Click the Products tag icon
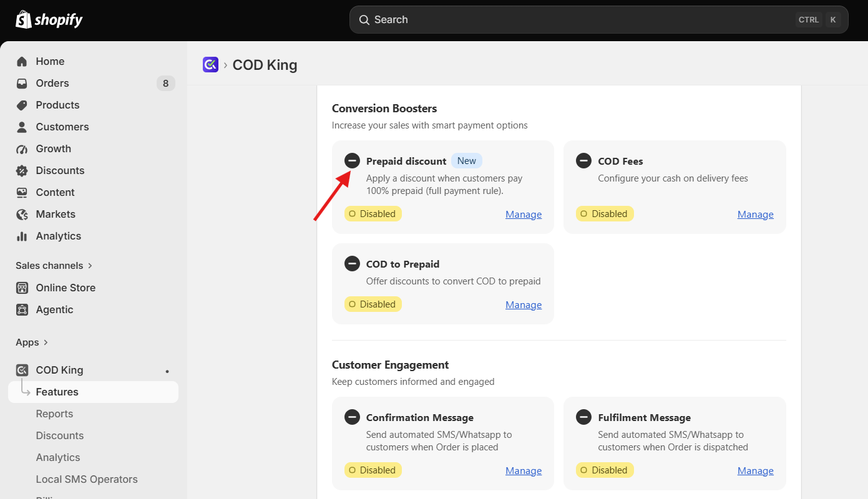The width and height of the screenshot is (868, 499). click(x=22, y=105)
